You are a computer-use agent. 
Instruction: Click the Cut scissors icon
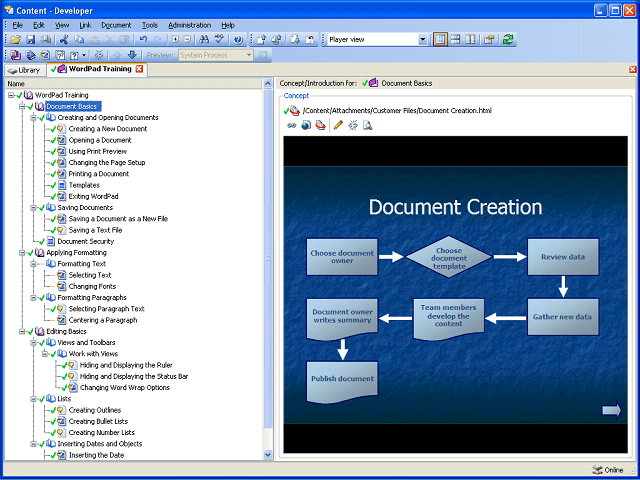click(x=65, y=39)
